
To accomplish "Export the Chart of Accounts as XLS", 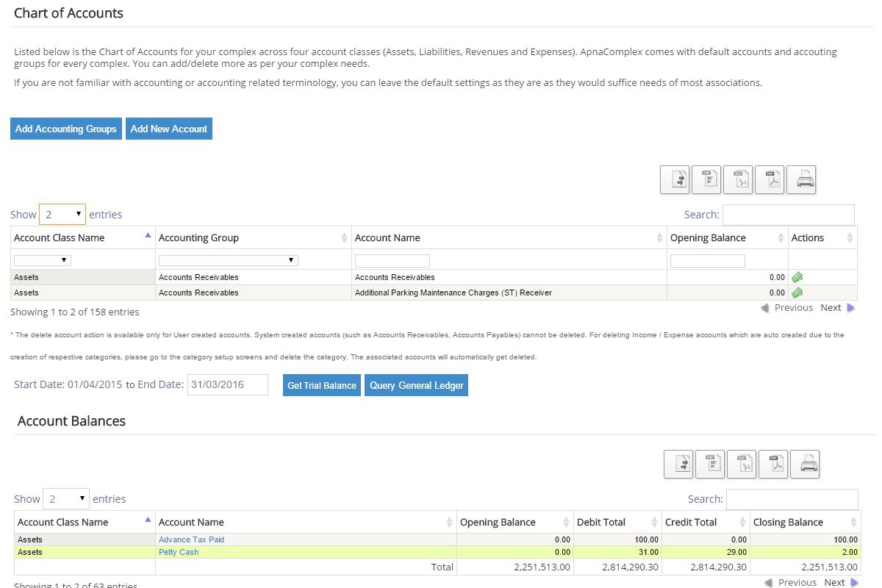I will [x=738, y=179].
